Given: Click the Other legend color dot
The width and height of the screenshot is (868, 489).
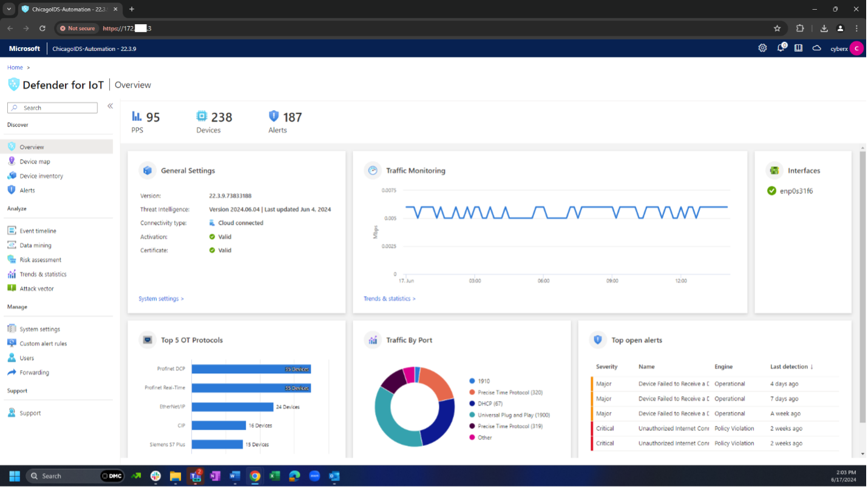Looking at the screenshot, I should [472, 437].
